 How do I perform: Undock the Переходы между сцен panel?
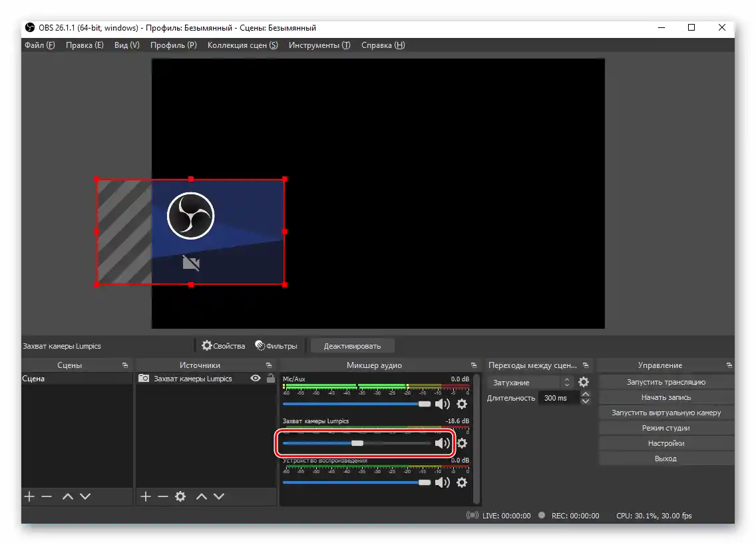[x=586, y=365]
